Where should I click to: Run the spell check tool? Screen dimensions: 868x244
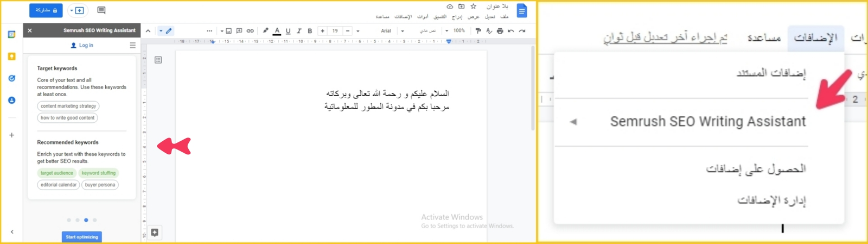coord(489,31)
